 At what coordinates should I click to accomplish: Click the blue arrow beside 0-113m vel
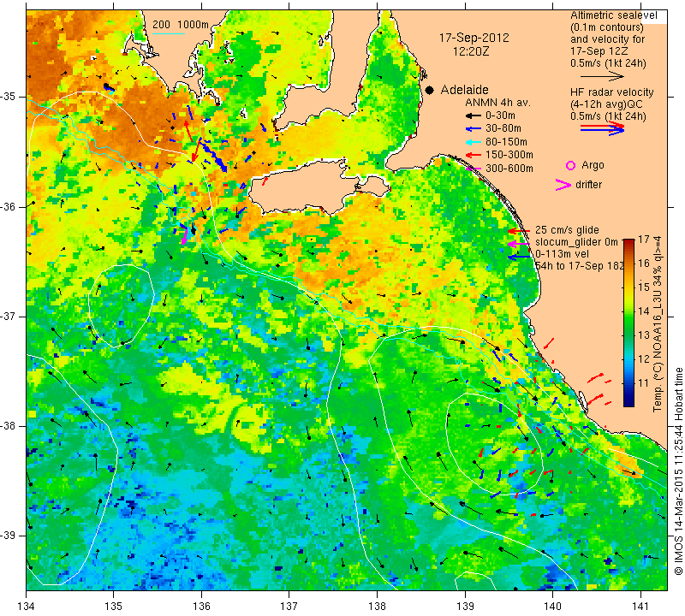[519, 258]
